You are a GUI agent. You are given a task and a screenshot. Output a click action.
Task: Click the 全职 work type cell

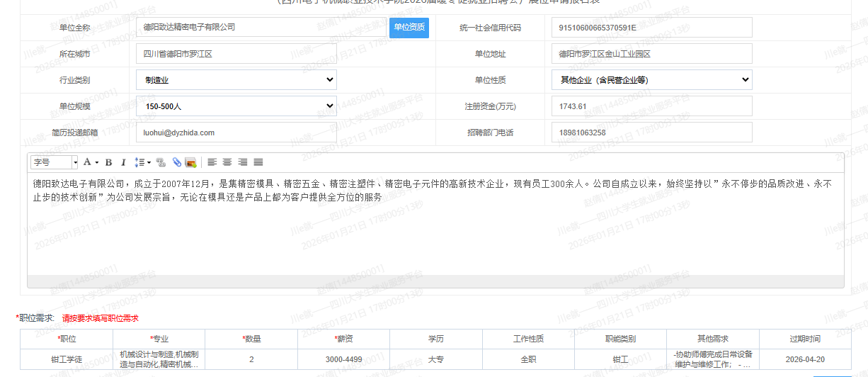point(528,359)
